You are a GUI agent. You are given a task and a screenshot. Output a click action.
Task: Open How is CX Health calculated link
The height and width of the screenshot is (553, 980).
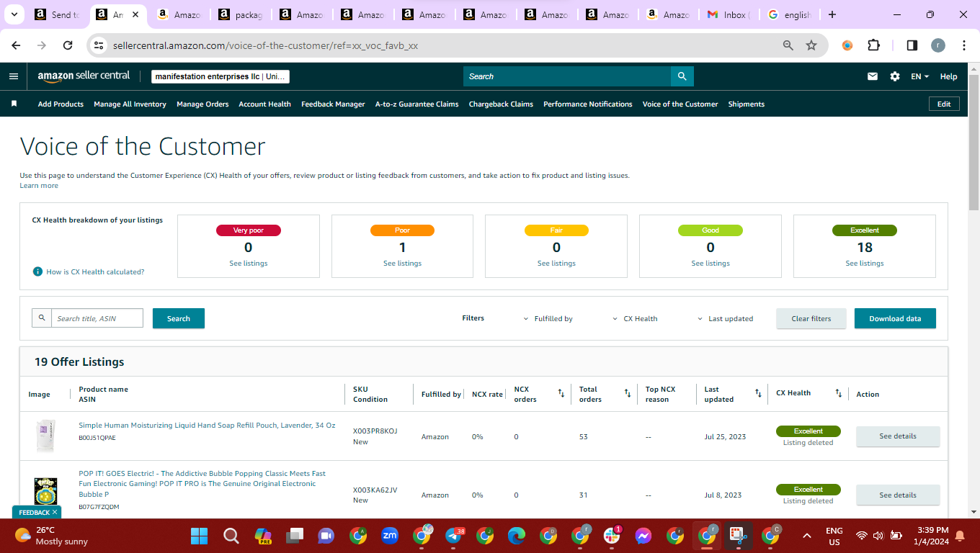95,272
